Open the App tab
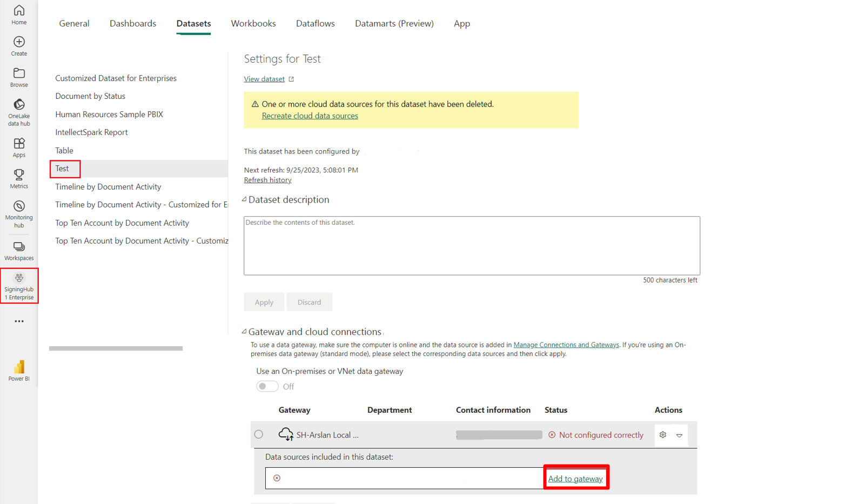Image resolution: width=852 pixels, height=504 pixels. point(462,23)
